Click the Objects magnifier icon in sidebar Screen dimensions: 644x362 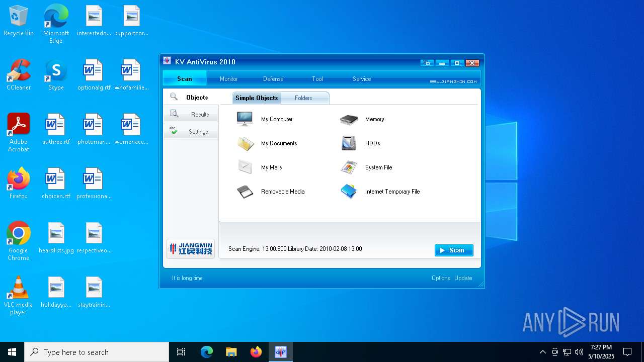pyautogui.click(x=174, y=97)
